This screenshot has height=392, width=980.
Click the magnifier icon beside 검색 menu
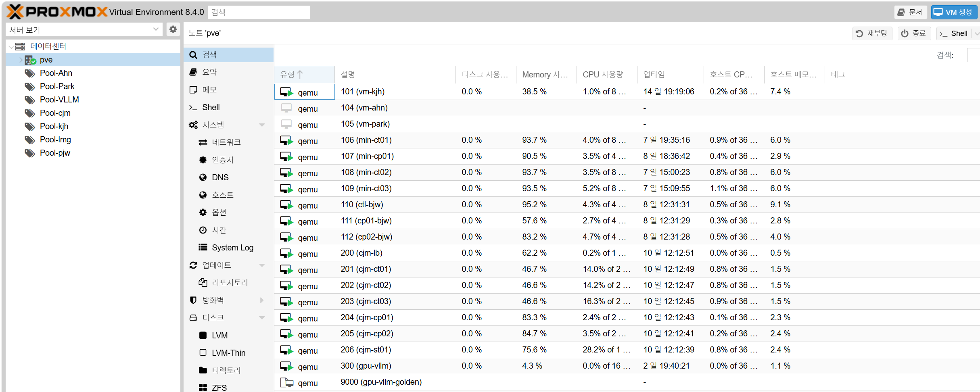(x=193, y=55)
